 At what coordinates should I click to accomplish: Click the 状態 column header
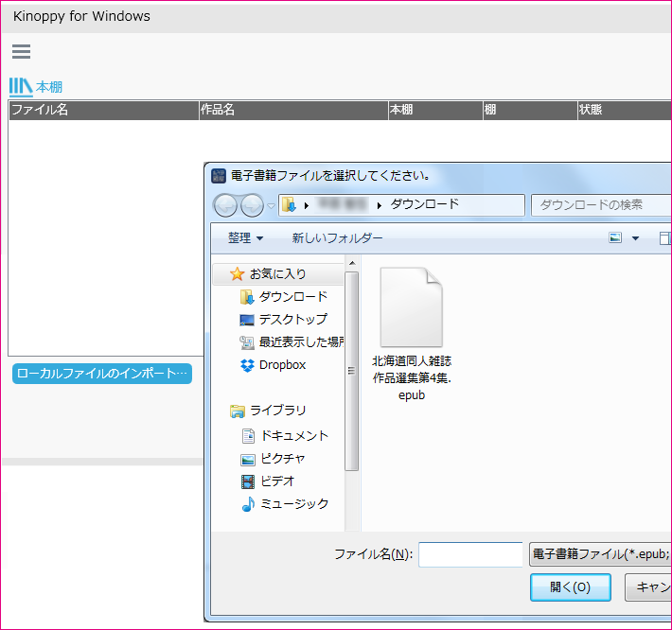pyautogui.click(x=625, y=110)
